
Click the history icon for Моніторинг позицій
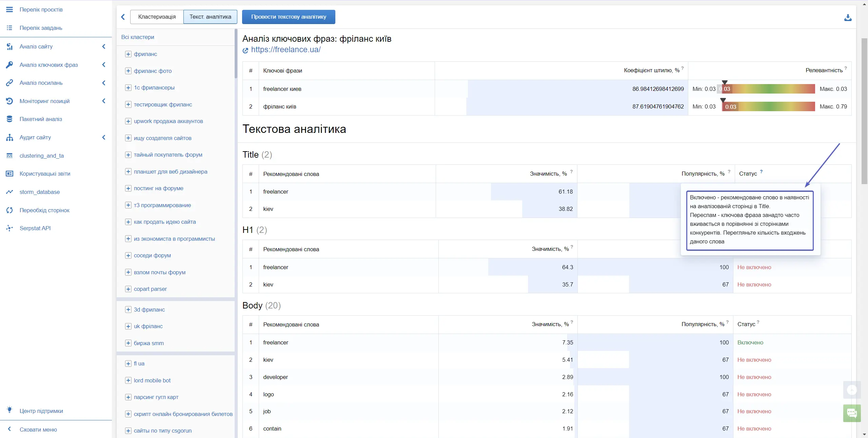point(9,101)
